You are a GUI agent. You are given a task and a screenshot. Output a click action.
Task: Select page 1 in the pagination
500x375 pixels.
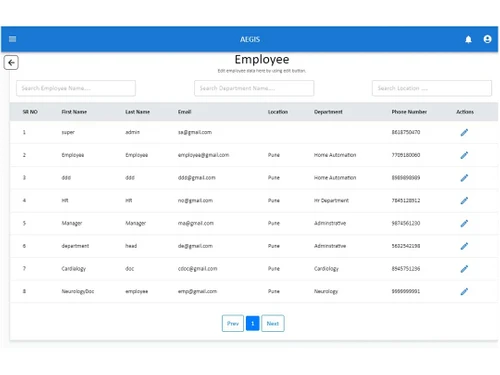(253, 323)
